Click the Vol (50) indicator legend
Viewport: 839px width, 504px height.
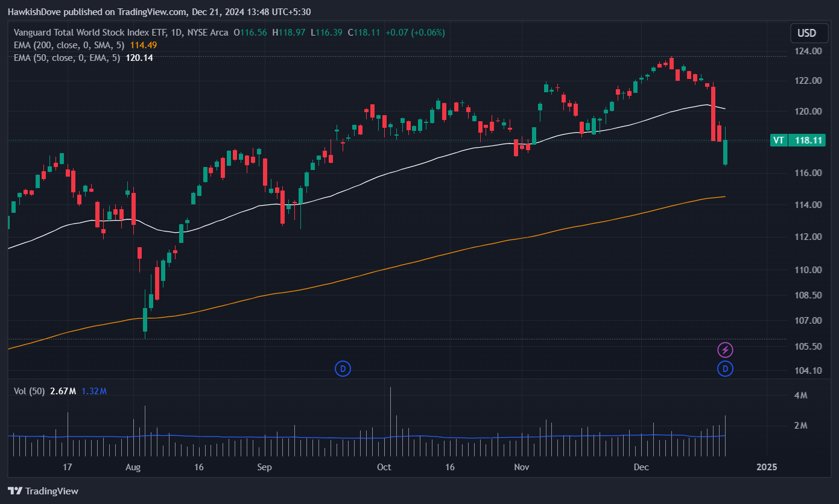coord(30,391)
